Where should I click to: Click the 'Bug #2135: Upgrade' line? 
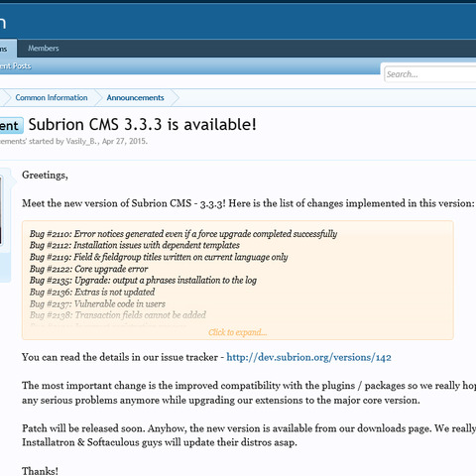point(143,281)
